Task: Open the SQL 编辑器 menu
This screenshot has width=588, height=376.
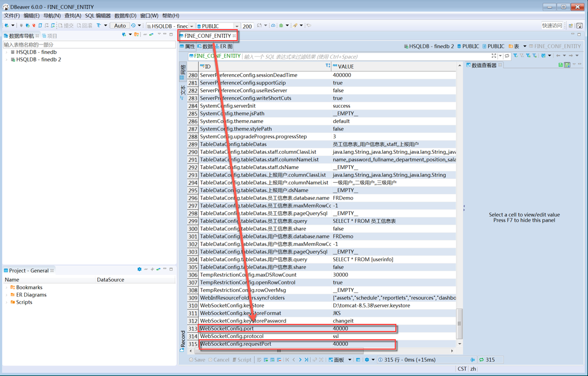Action: pyautogui.click(x=98, y=16)
